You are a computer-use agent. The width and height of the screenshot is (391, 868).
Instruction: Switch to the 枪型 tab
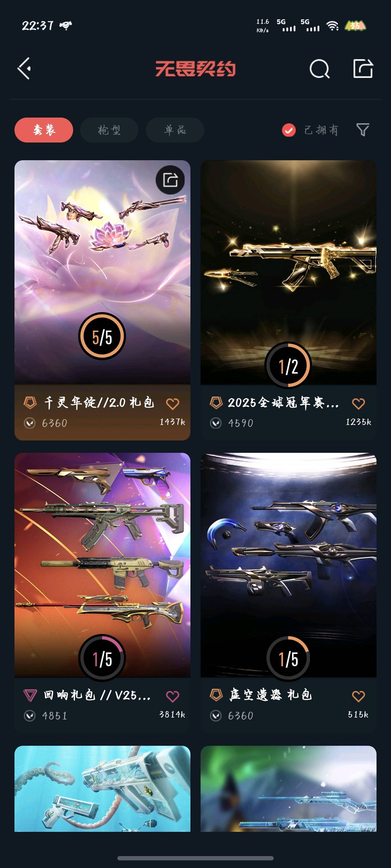pos(109,130)
